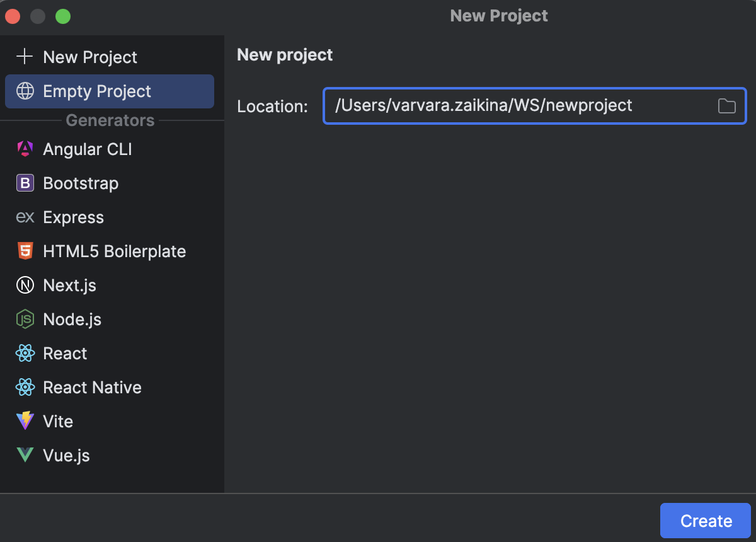
Task: Select the Empty Project option
Action: (96, 91)
